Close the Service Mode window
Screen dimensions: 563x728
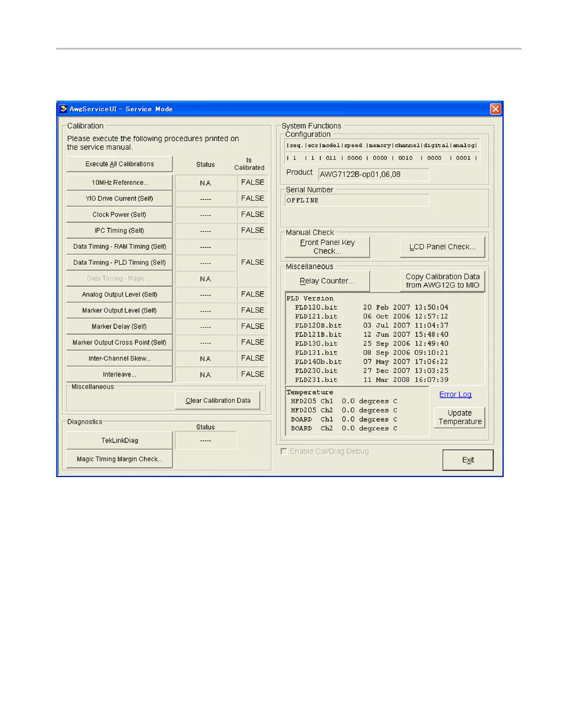pyautogui.click(x=495, y=109)
